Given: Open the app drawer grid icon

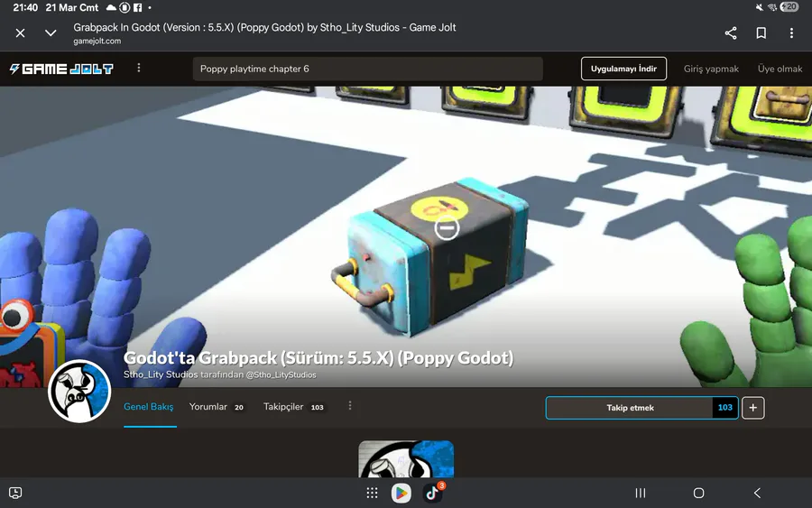Looking at the screenshot, I should 372,493.
